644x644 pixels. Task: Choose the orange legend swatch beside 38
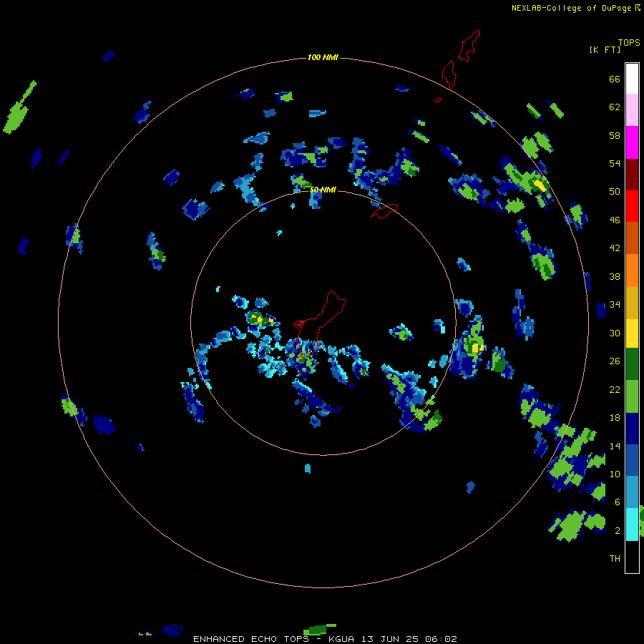(x=632, y=270)
